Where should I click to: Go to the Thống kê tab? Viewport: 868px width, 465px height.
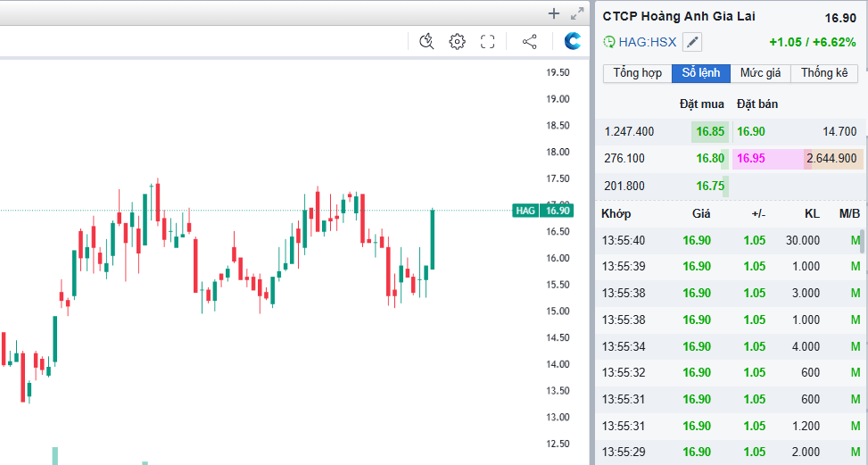(824, 73)
